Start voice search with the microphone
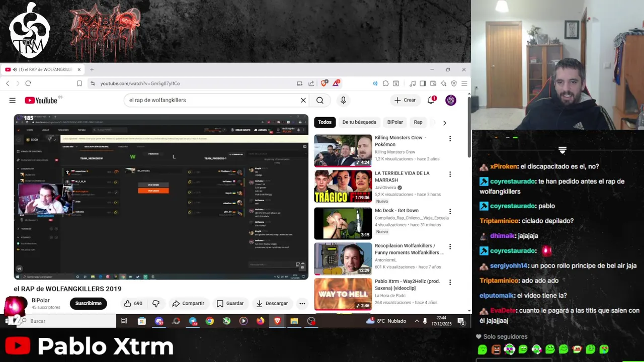This screenshot has height=362, width=644. coord(343,100)
